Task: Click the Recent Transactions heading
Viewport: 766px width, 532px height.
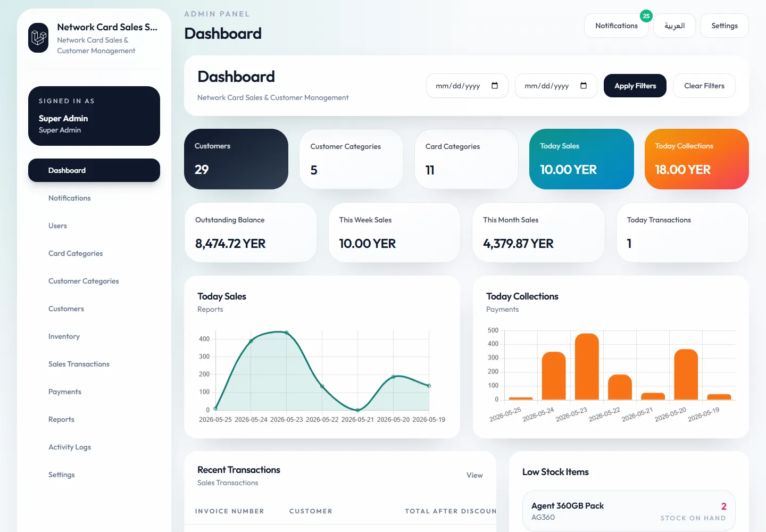Action: tap(239, 470)
